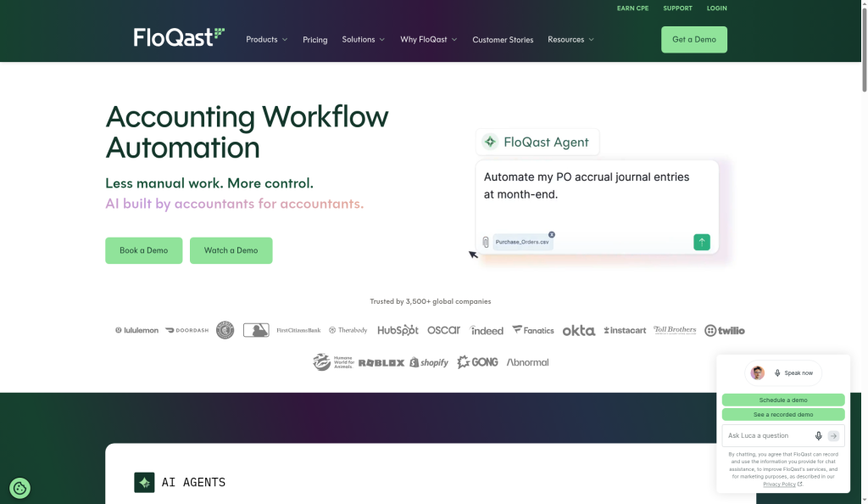This screenshot has height=504, width=868.
Task: Click the Fanatics logo
Action: [532, 330]
